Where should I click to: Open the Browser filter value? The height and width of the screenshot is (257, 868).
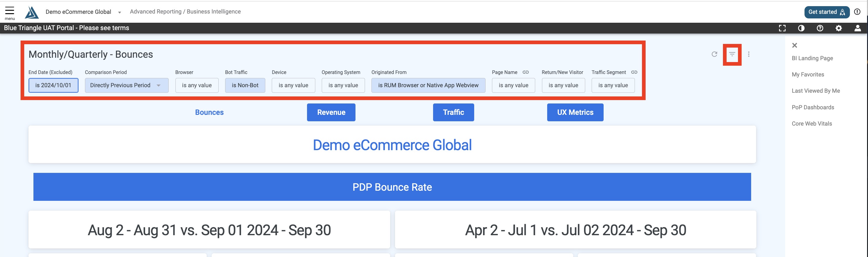coord(197,85)
